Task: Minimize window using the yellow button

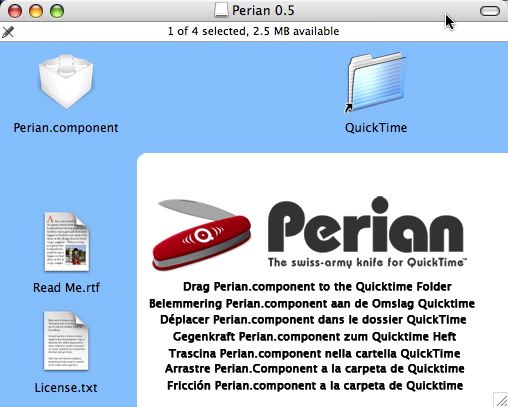Action: point(36,11)
